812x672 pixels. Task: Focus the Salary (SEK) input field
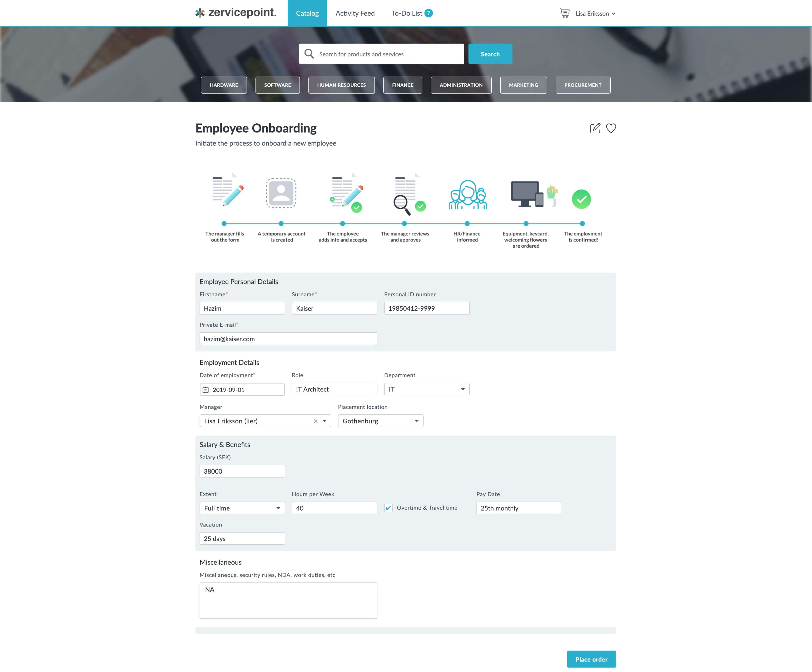[x=242, y=471]
